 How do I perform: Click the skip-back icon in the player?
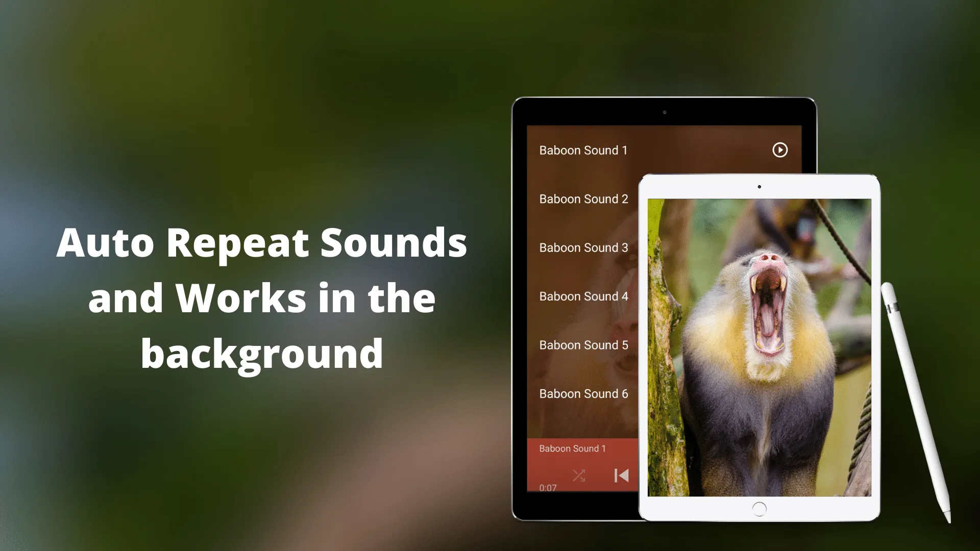(x=620, y=475)
